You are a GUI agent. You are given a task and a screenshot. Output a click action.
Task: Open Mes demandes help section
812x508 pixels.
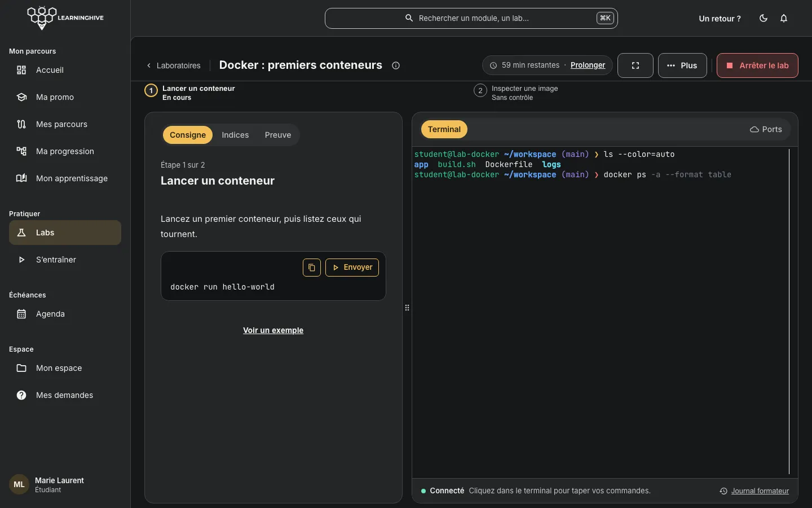(x=65, y=395)
